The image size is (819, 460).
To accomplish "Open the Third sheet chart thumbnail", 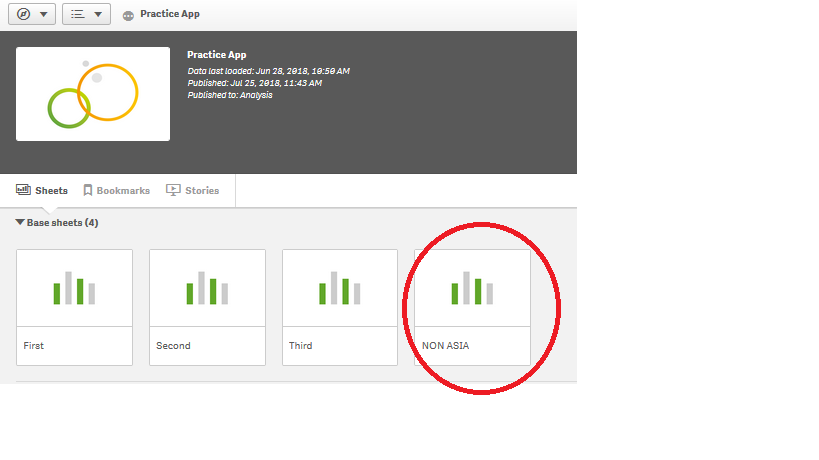I will point(340,288).
